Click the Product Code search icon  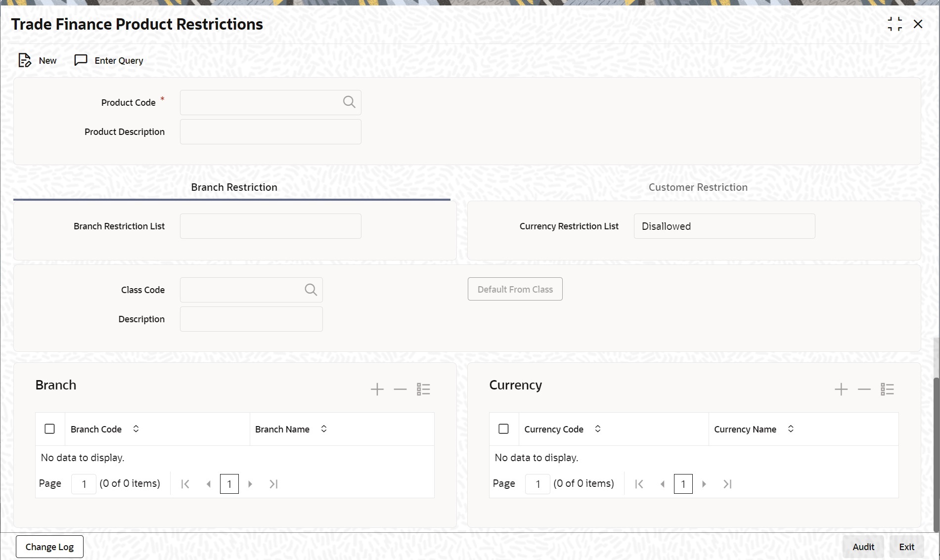(349, 102)
